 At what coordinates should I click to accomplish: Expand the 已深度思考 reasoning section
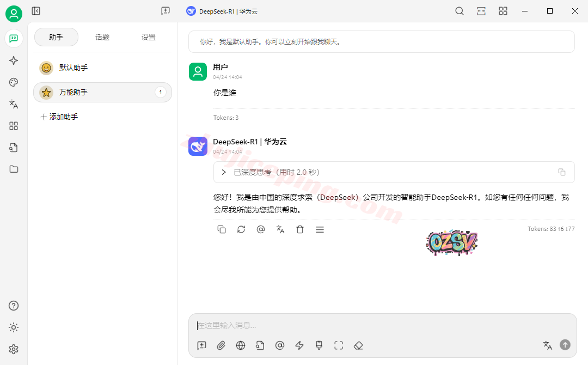[223, 172]
